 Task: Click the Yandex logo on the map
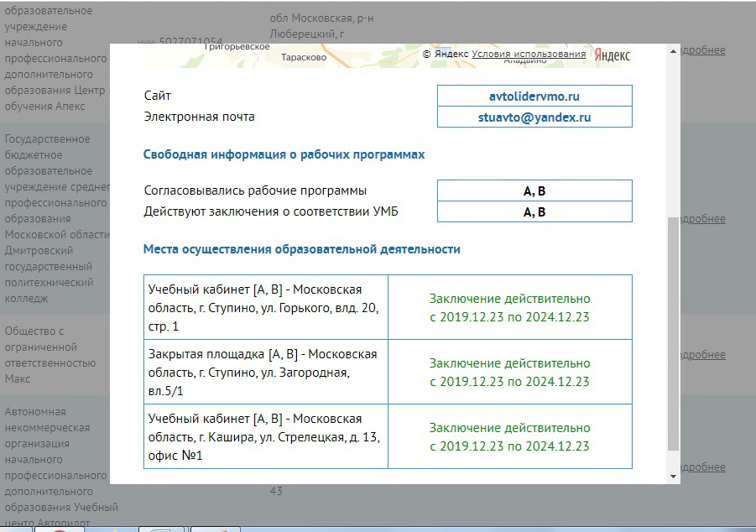pos(612,55)
